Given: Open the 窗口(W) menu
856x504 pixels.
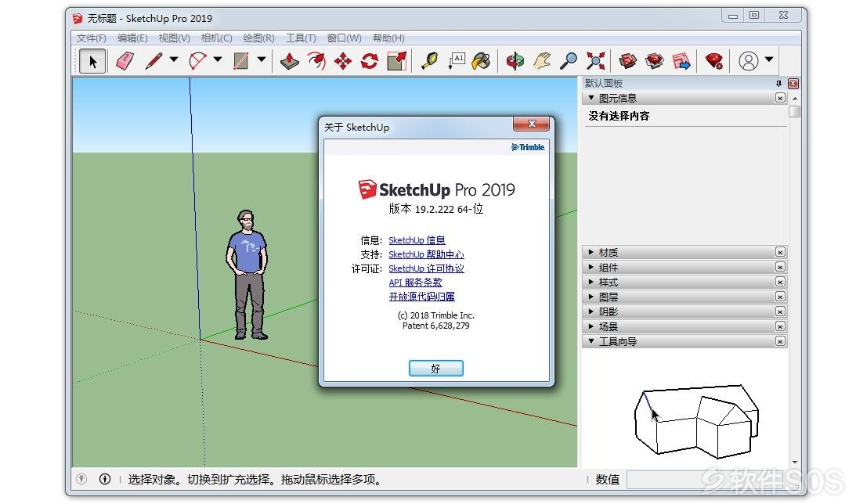Looking at the screenshot, I should (344, 38).
